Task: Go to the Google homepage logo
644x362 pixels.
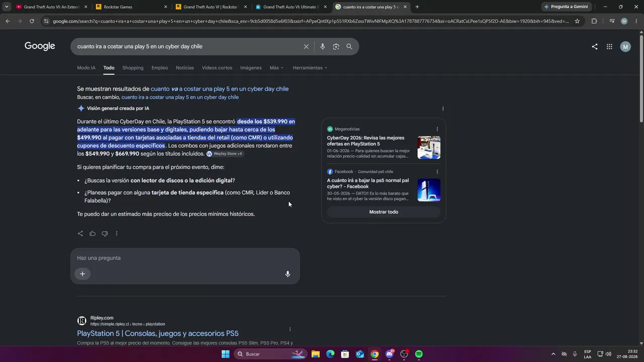Action: pos(40,46)
